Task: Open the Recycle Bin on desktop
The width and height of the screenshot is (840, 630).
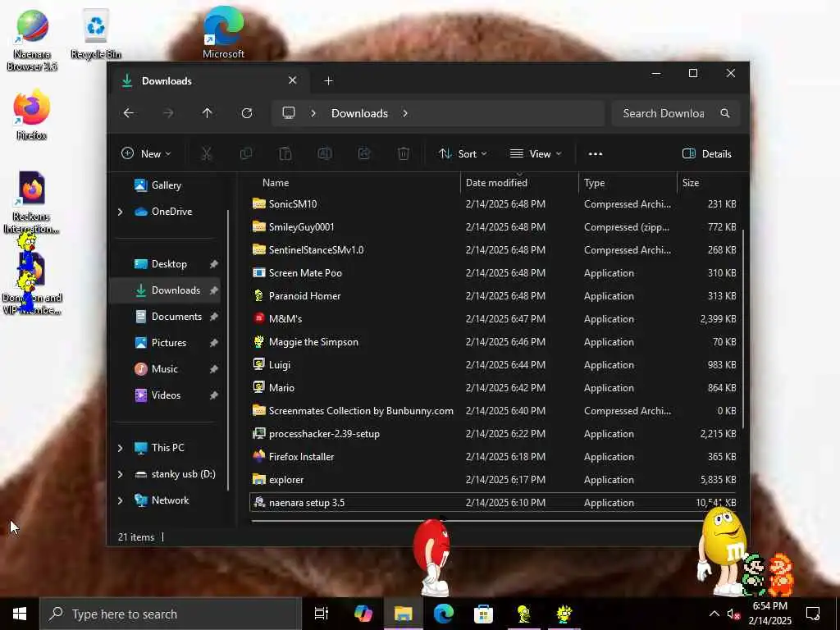Action: [96, 34]
